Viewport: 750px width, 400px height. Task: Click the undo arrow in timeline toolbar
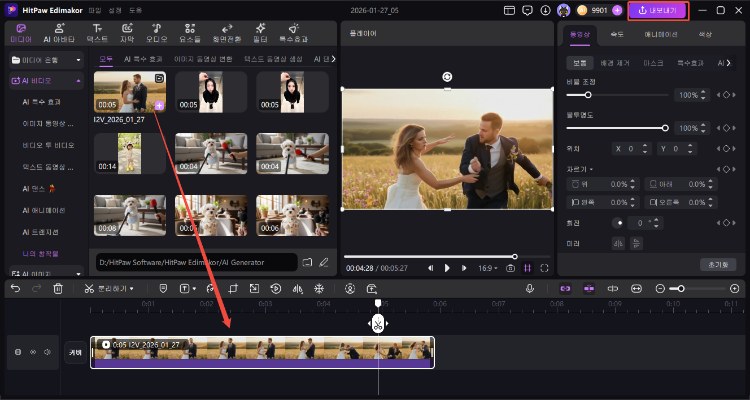click(x=14, y=288)
